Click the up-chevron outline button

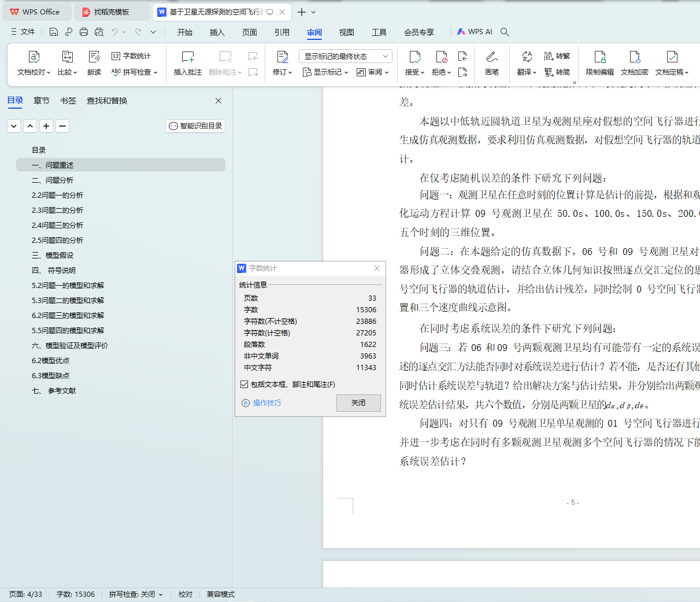tap(30, 125)
